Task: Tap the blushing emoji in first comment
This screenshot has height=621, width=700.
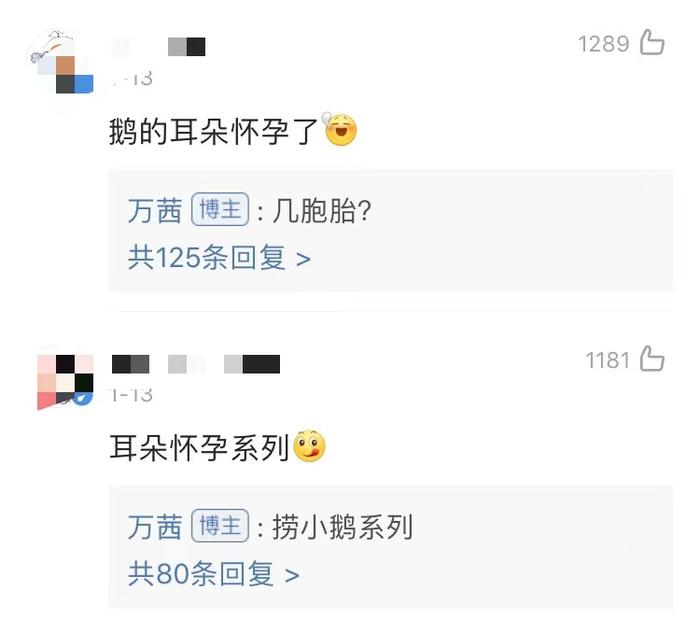Action: [340, 129]
